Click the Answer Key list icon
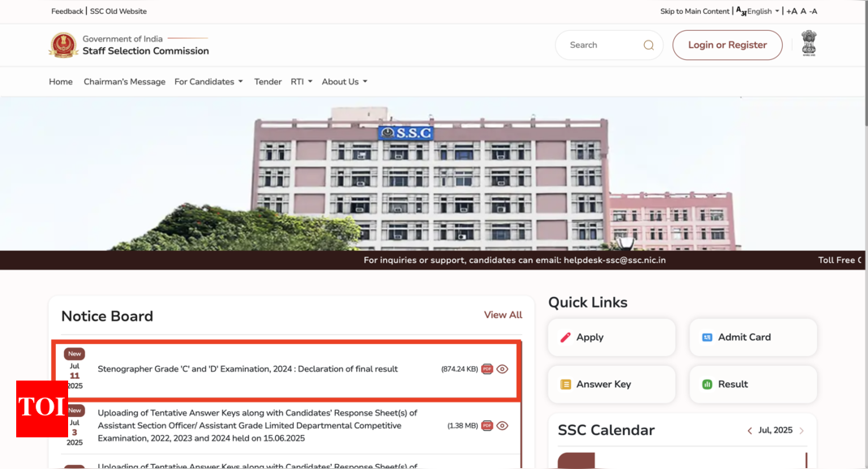This screenshot has height=469, width=868. point(565,385)
